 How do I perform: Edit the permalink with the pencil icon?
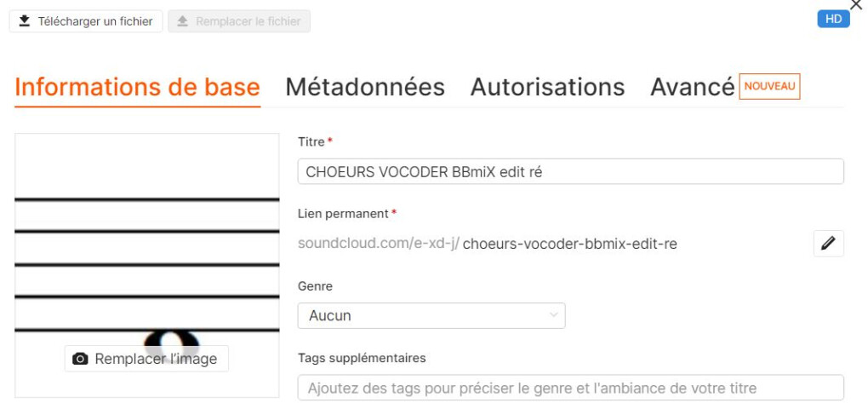coord(828,244)
